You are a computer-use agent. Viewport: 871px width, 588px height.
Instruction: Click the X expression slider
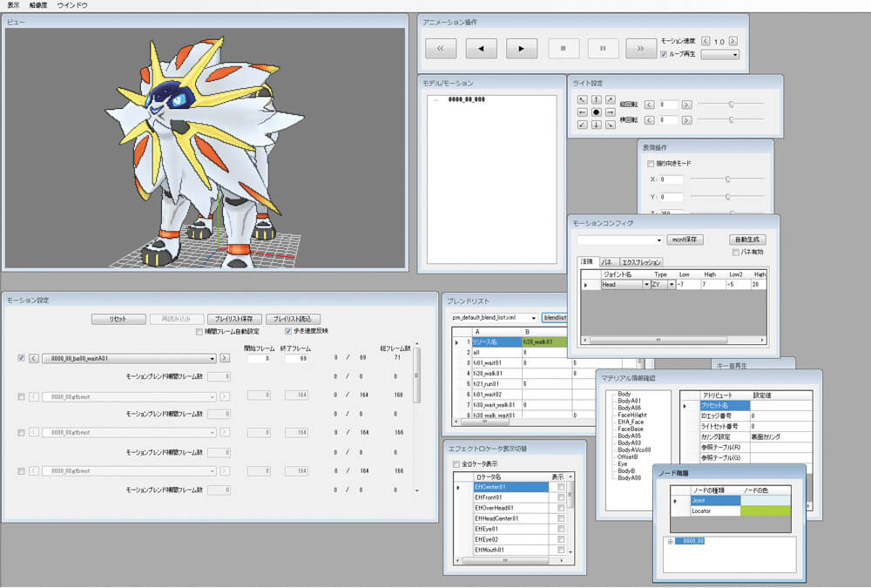727,179
